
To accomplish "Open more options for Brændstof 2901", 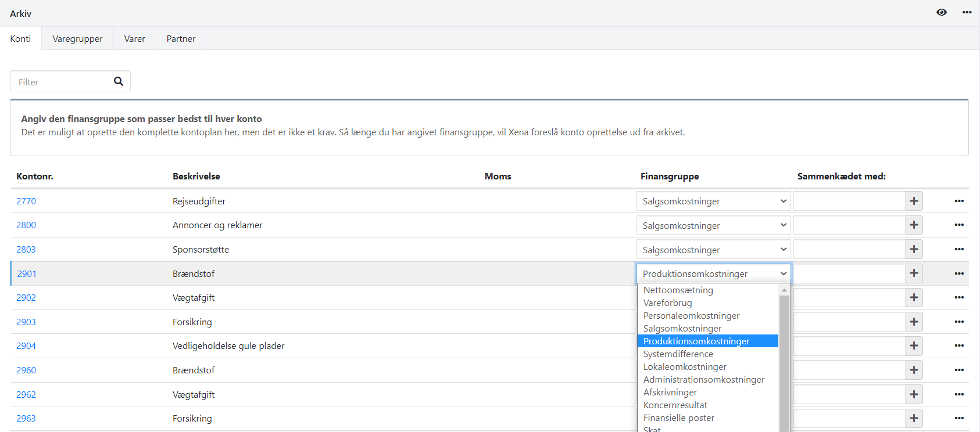I will 959,273.
